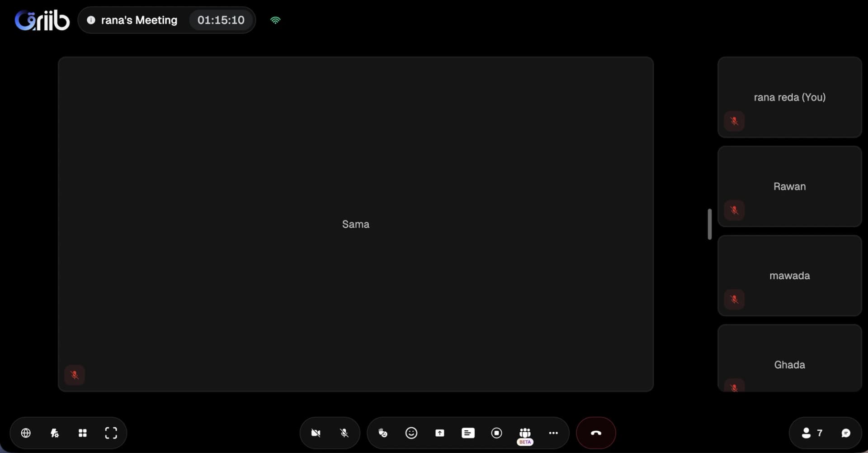Open the globe language icon
This screenshot has height=453, width=868.
pyautogui.click(x=26, y=433)
